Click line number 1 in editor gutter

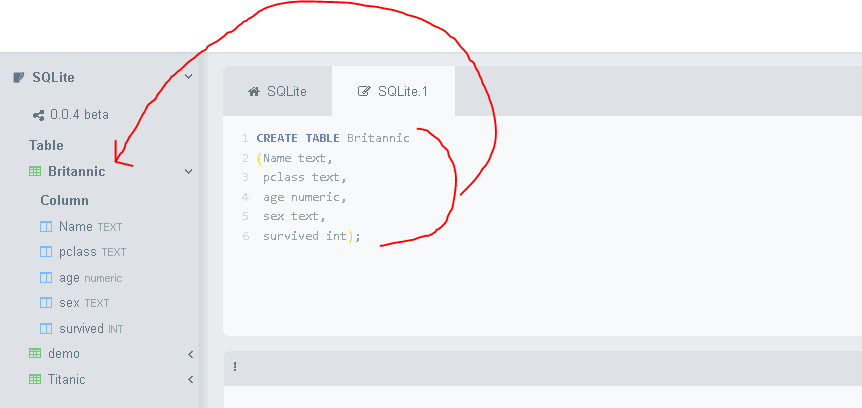click(x=245, y=138)
